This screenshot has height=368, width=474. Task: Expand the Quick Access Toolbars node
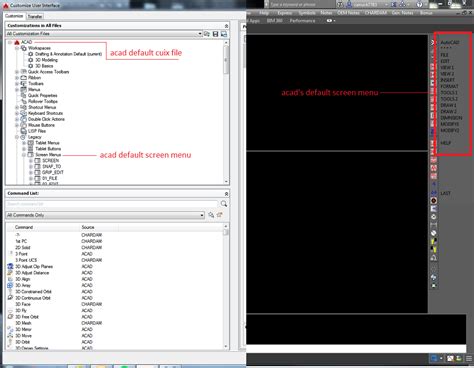[x=17, y=72]
